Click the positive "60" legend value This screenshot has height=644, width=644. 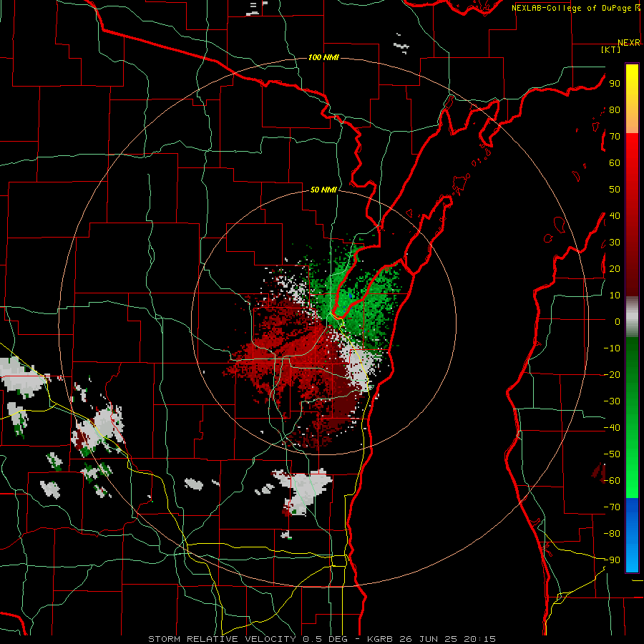click(615, 162)
